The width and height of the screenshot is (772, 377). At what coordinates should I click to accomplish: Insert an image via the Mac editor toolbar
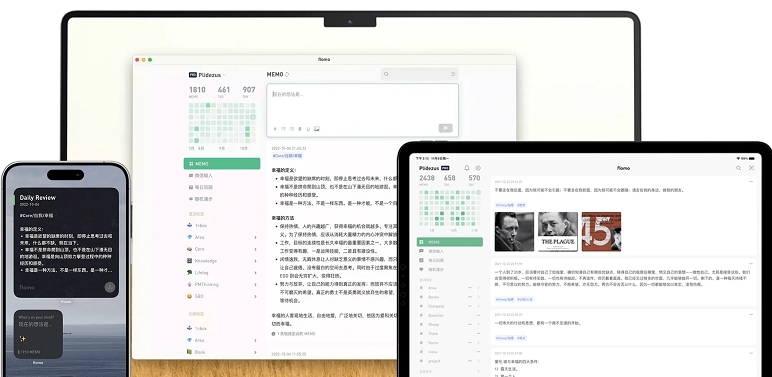click(x=317, y=129)
